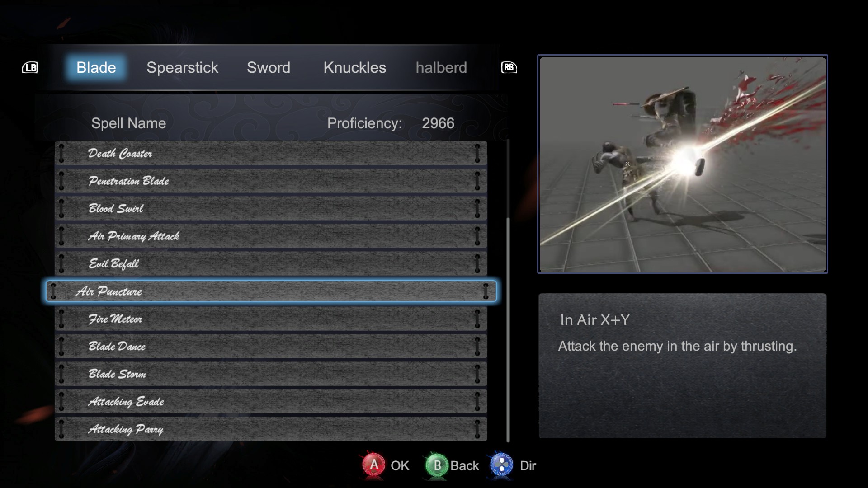Click the Fire Meteor entry
The width and height of the screenshot is (868, 488).
[270, 319]
